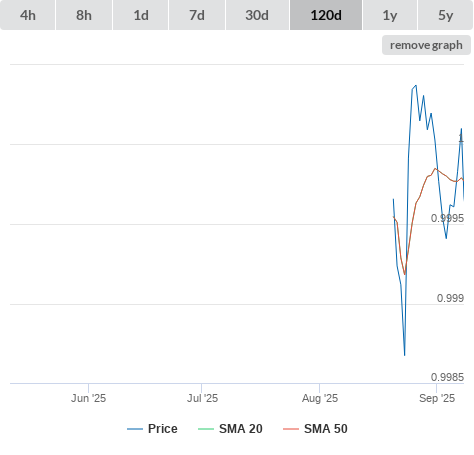474x455 pixels.
Task: Click the lowest dip of price line
Action: coord(405,355)
